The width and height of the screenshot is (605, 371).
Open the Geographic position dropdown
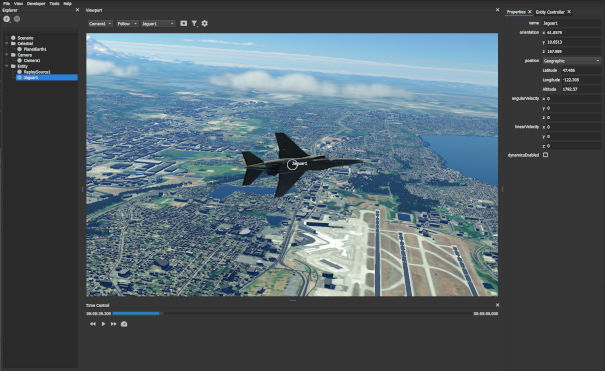click(571, 61)
